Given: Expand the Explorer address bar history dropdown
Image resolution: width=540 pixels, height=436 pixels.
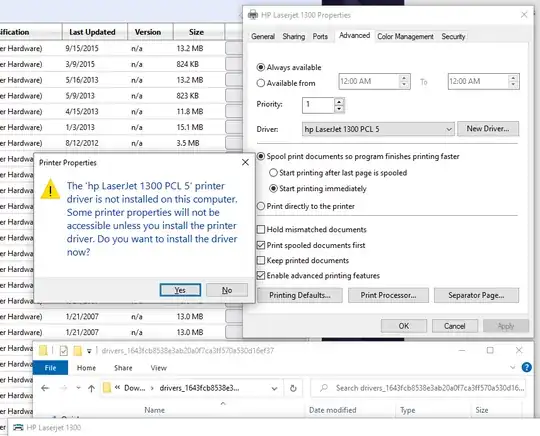Looking at the screenshot, I should point(274,388).
